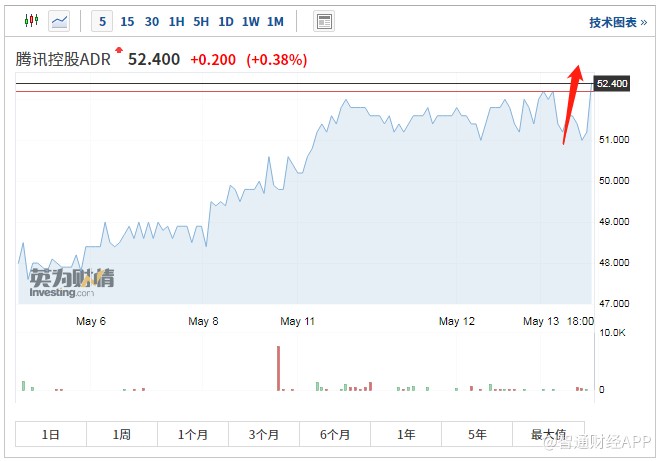Click the May 13 date label

tap(541, 322)
